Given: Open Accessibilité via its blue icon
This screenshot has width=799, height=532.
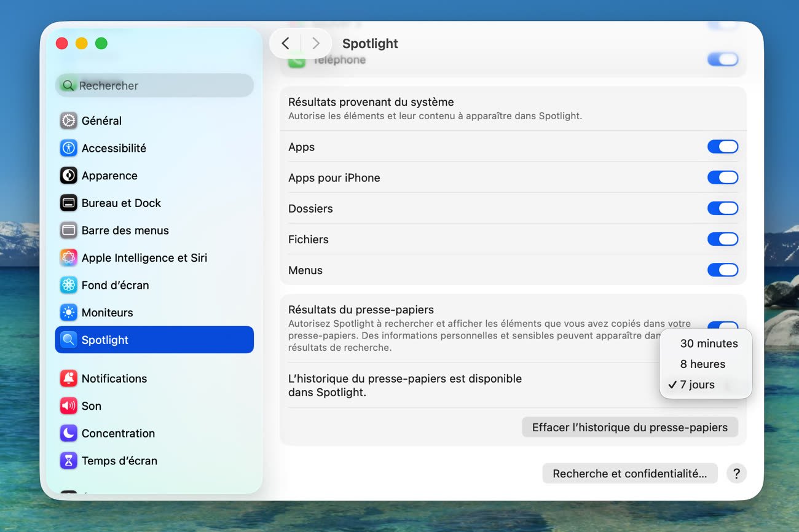Looking at the screenshot, I should pos(68,148).
